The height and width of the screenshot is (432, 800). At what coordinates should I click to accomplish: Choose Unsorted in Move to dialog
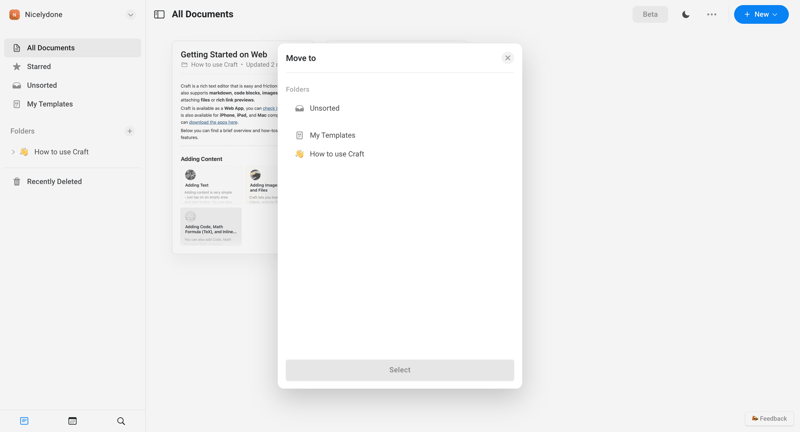tap(399, 108)
